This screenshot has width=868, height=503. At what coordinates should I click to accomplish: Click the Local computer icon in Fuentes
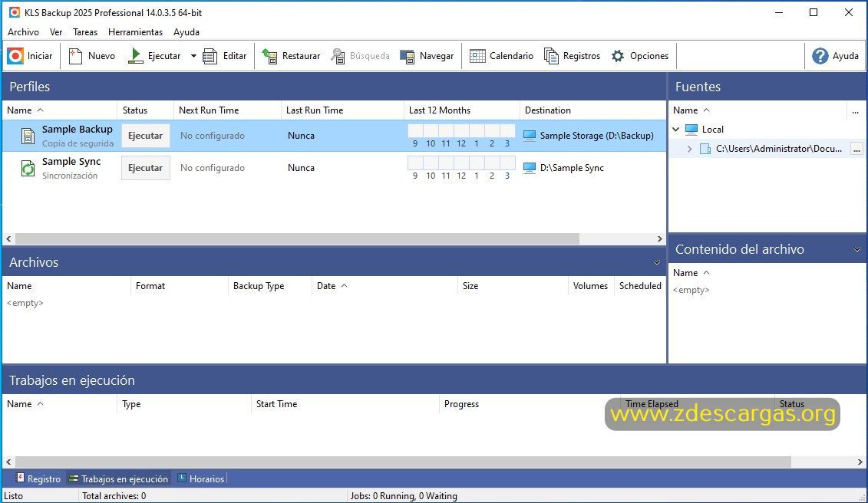[x=691, y=130]
